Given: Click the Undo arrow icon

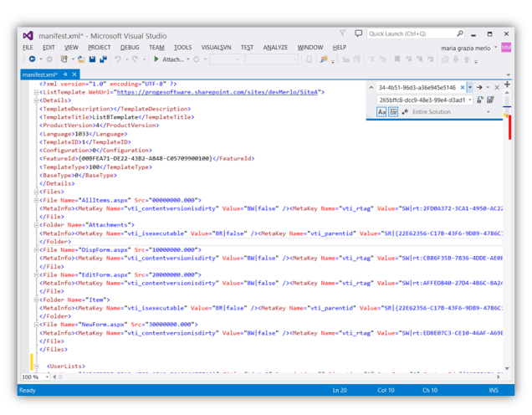Looking at the screenshot, I should tap(118, 59).
